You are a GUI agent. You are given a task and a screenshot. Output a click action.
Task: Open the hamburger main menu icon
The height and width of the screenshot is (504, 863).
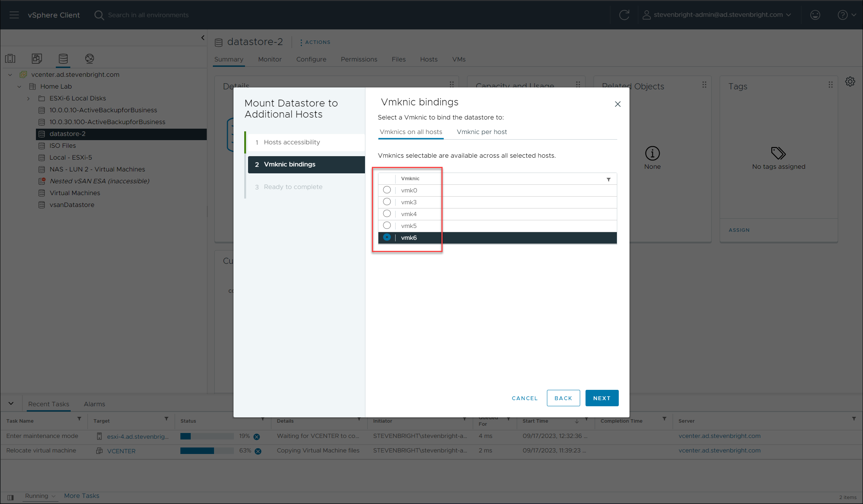14,15
